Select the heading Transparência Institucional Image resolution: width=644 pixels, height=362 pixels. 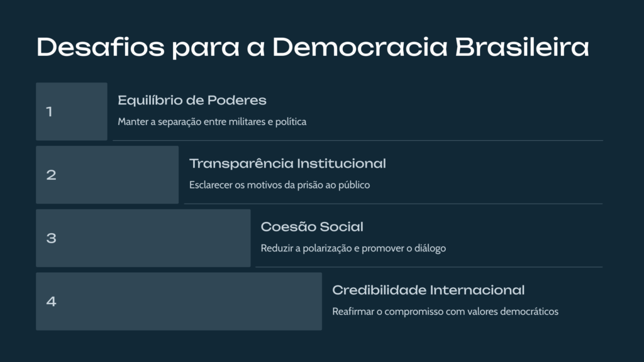(x=287, y=163)
